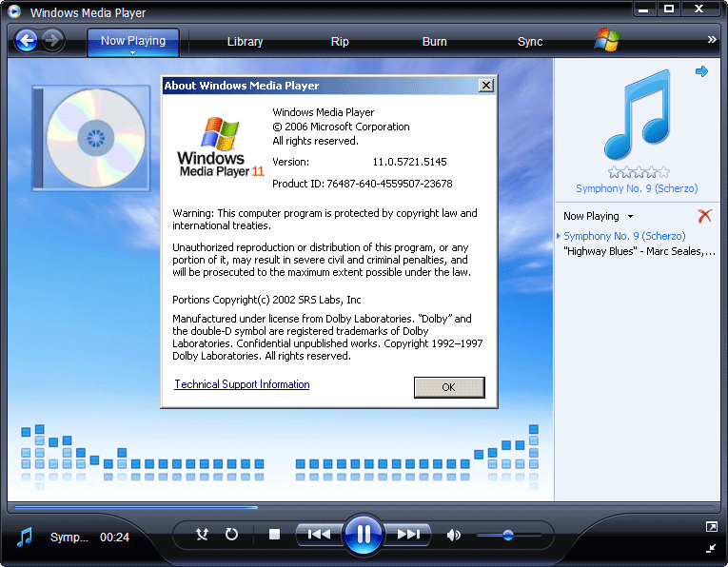The height and width of the screenshot is (567, 728).
Task: Minimize the Windows Media Player window
Action: [x=643, y=10]
